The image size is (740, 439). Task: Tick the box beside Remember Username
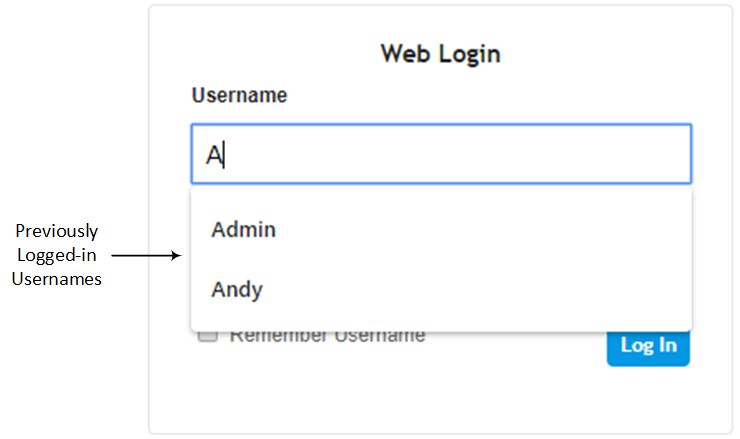coord(208,336)
